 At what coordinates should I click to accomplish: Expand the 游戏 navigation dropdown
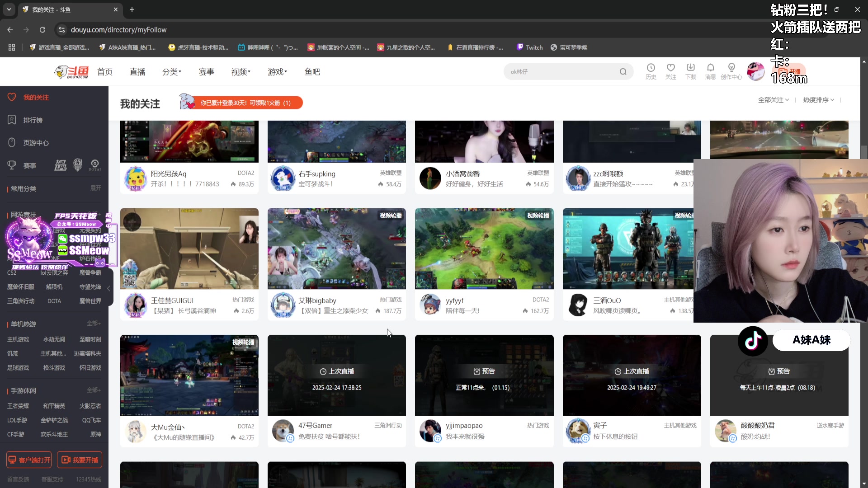[277, 72]
